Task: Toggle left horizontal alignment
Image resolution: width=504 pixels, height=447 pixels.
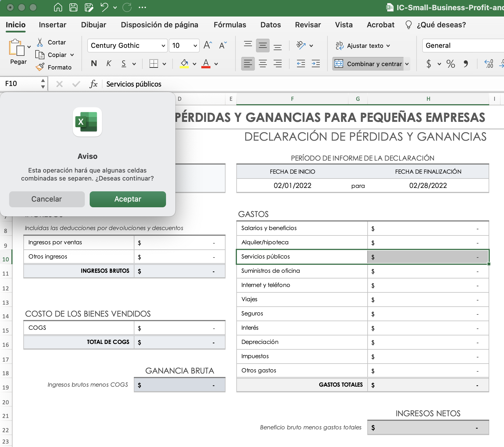Action: click(x=248, y=63)
